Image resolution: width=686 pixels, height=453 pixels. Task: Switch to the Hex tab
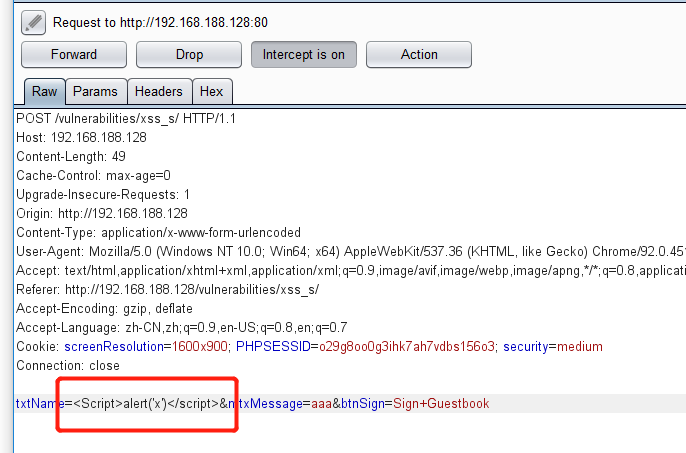[212, 91]
